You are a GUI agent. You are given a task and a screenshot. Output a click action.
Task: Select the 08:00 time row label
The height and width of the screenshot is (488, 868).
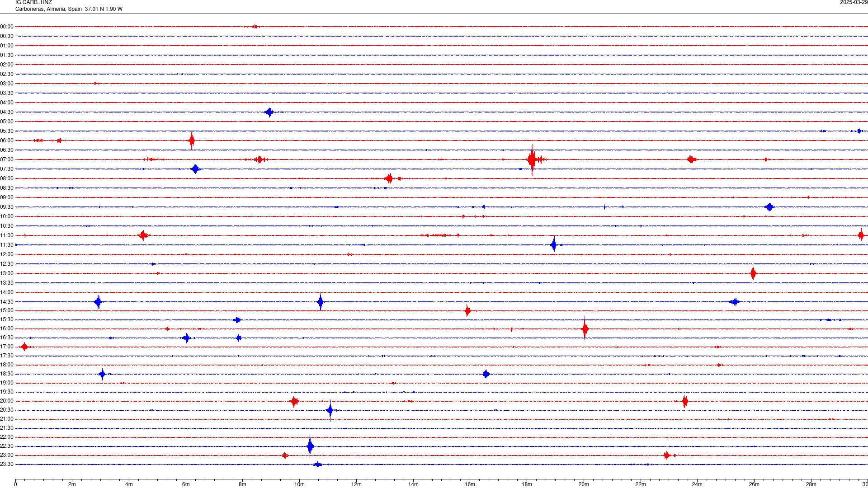(7, 178)
